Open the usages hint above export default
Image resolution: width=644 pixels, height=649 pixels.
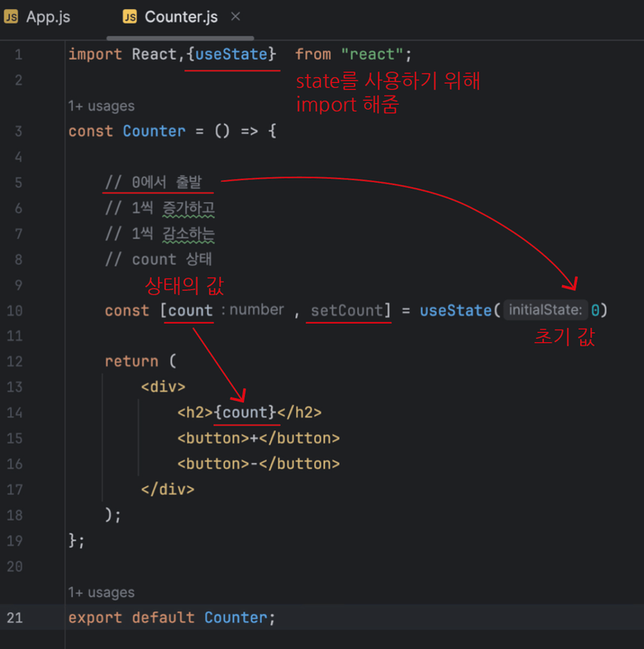point(101,592)
